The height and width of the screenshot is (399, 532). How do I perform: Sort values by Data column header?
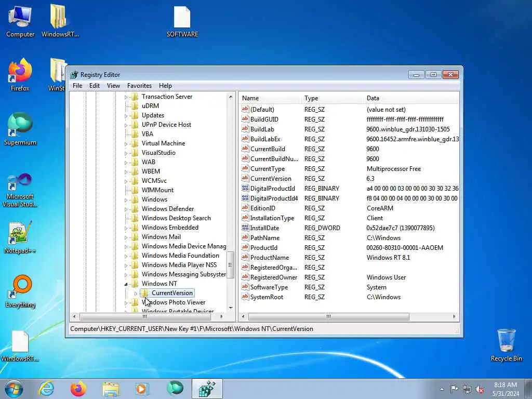pos(411,98)
